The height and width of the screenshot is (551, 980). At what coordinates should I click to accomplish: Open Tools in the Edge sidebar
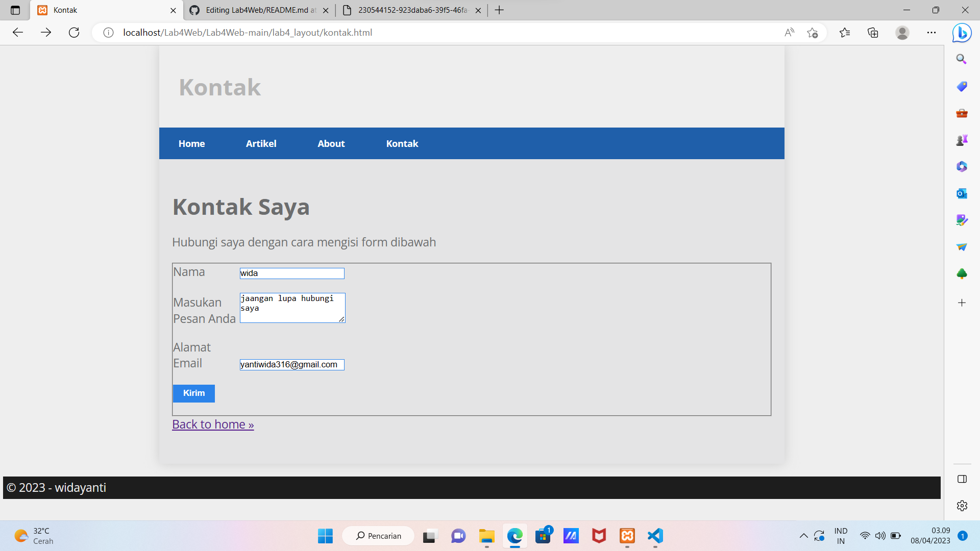point(962,113)
